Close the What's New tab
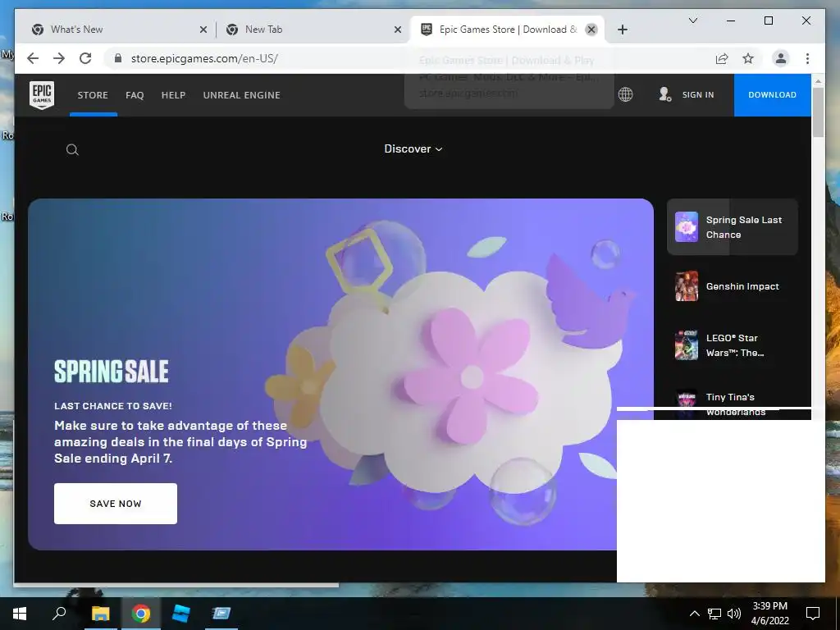 pyautogui.click(x=203, y=30)
